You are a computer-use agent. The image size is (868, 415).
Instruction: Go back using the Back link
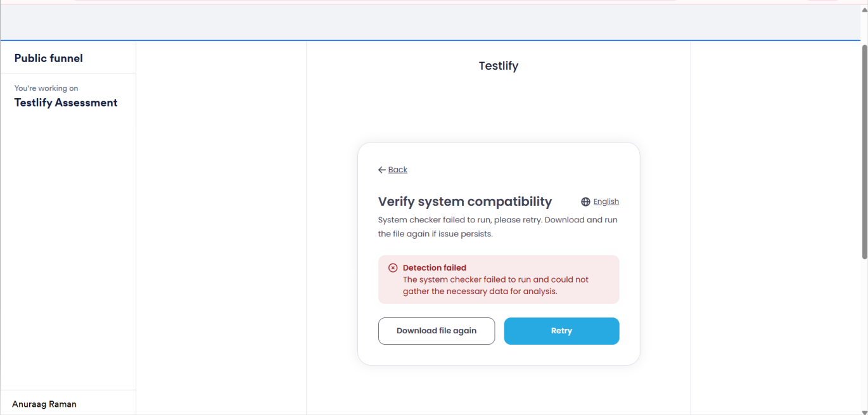click(398, 170)
